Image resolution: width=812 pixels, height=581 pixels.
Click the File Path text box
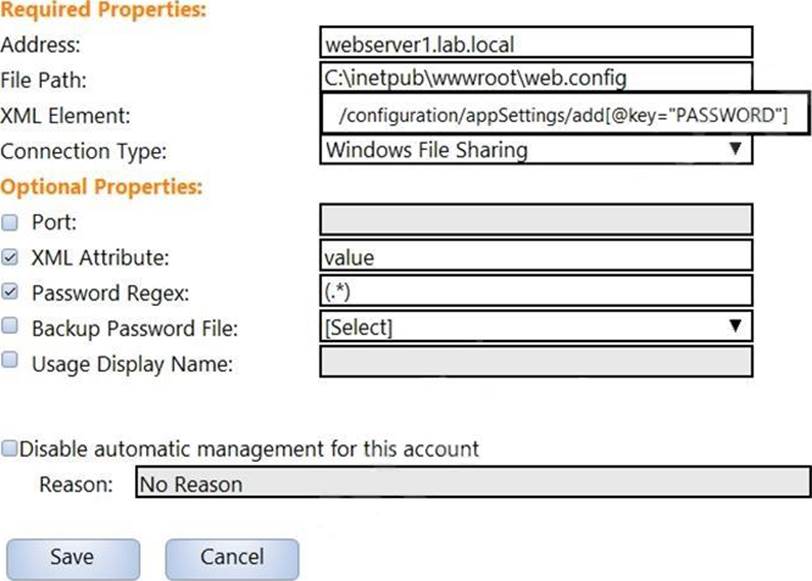coord(535,78)
